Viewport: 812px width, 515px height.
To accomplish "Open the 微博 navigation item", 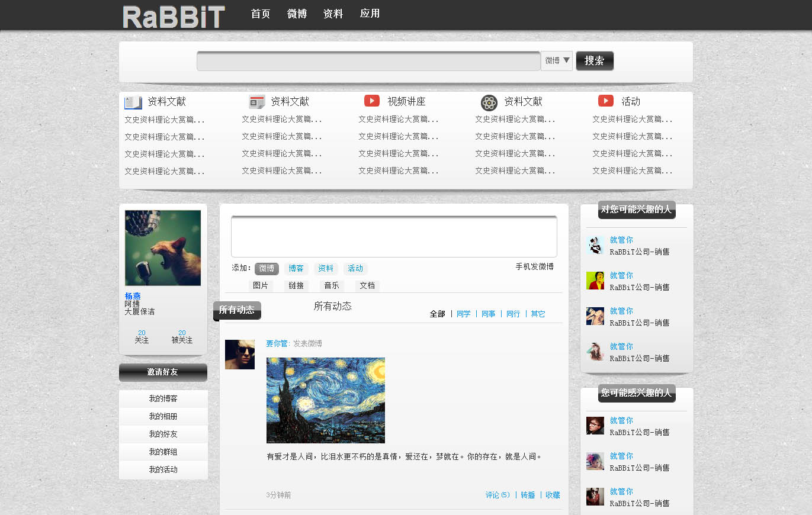I will 297,14.
